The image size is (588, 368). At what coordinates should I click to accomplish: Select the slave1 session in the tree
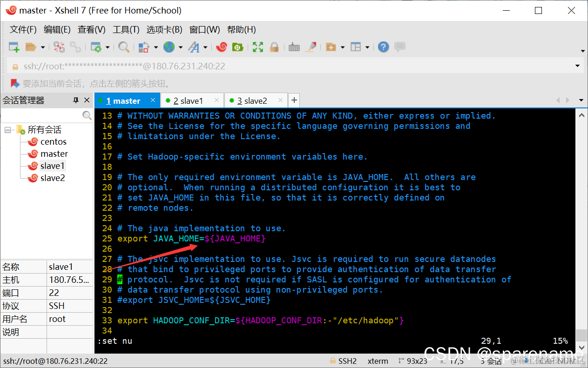pyautogui.click(x=53, y=166)
